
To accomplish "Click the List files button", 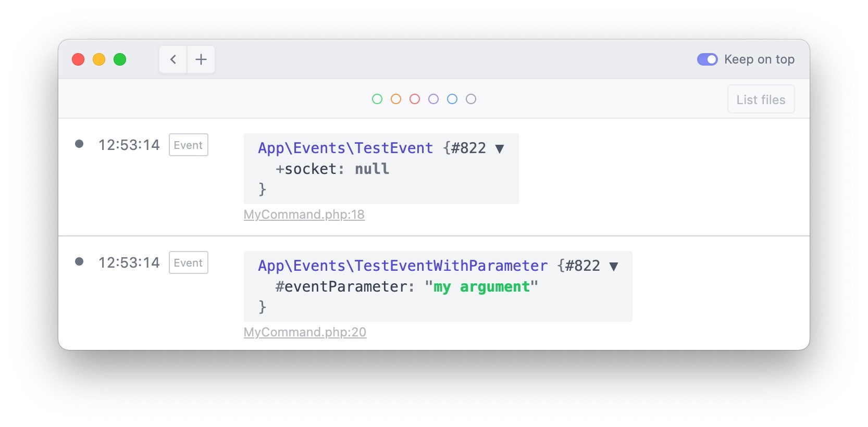I will (761, 99).
